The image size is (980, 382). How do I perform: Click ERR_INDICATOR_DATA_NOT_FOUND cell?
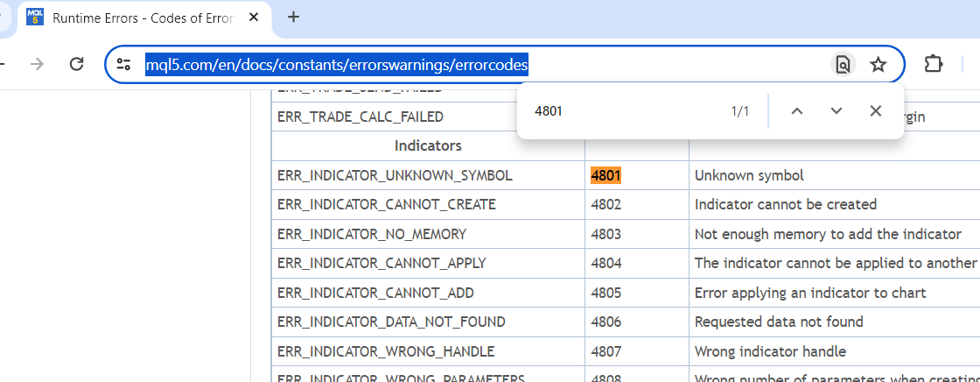[428, 322]
